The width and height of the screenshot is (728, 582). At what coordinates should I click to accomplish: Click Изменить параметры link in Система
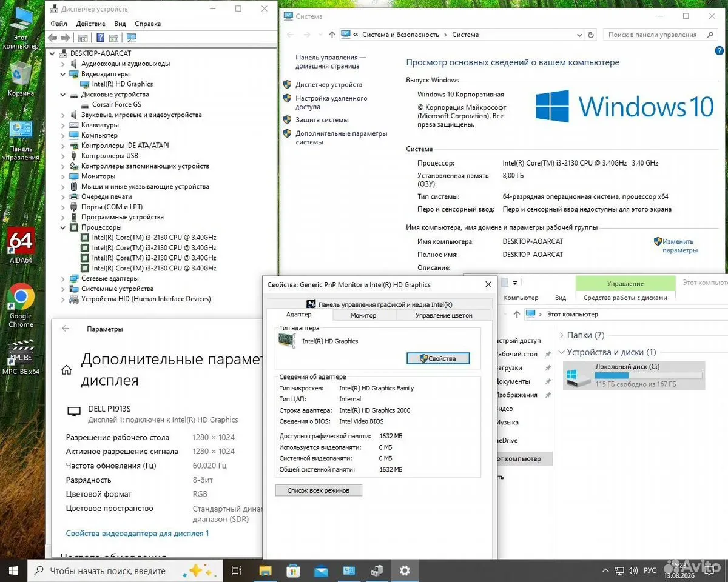coord(679,246)
